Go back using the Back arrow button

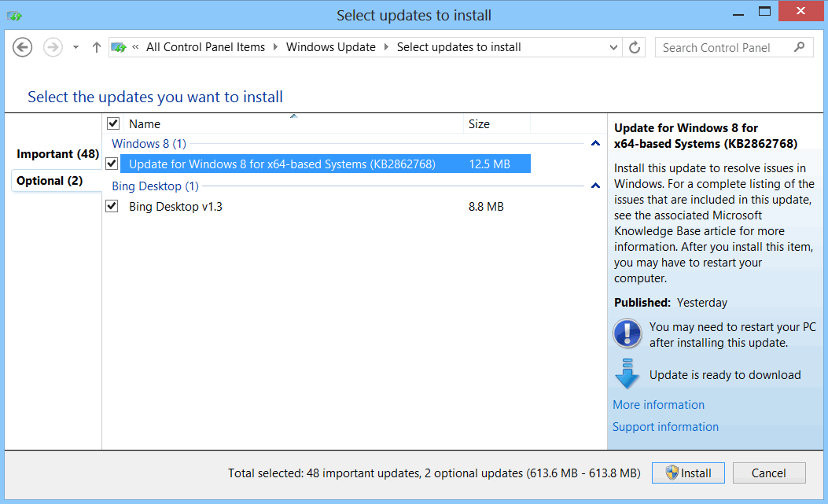coord(22,47)
